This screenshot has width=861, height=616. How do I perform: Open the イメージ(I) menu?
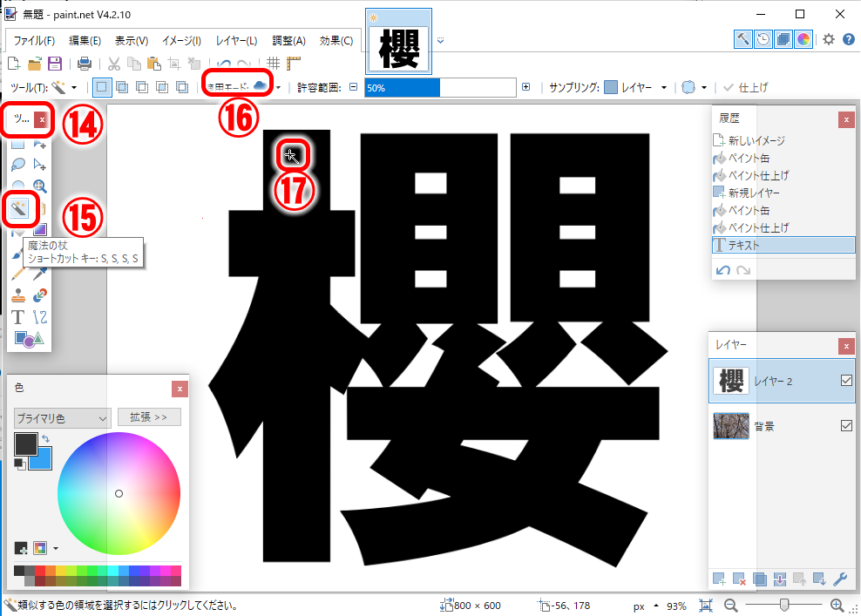182,41
